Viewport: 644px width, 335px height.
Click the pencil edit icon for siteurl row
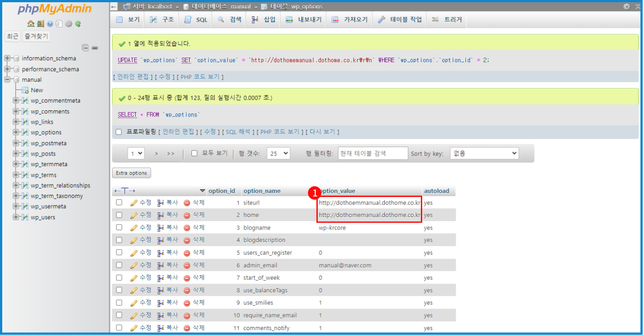pyautogui.click(x=134, y=203)
